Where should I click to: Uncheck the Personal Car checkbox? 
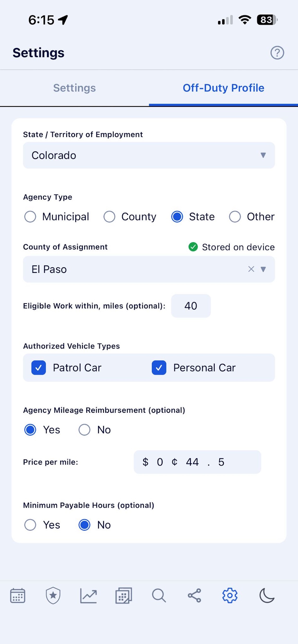coord(159,368)
